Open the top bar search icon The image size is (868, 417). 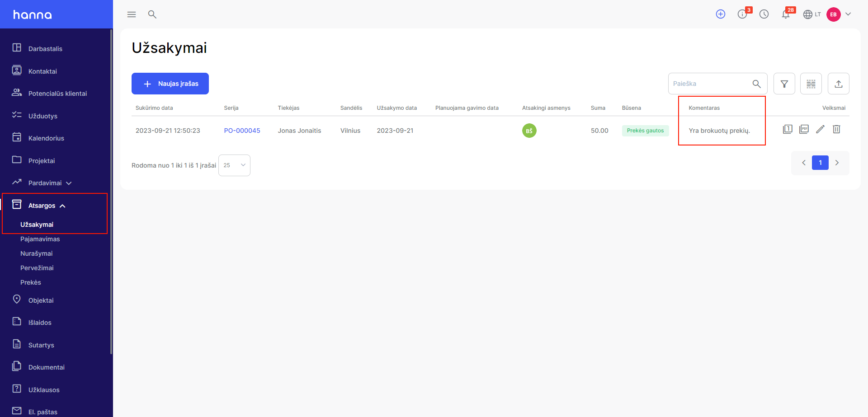pos(152,14)
